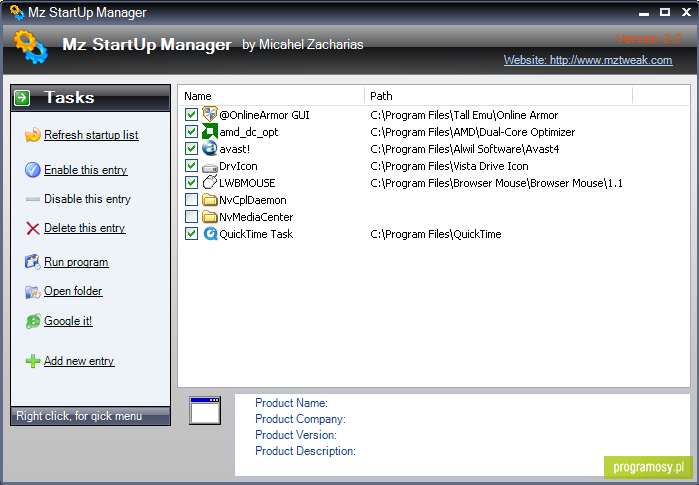This screenshot has height=485, width=699.
Task: Minimize the Mz StartUp Manager window
Action: pyautogui.click(x=643, y=13)
